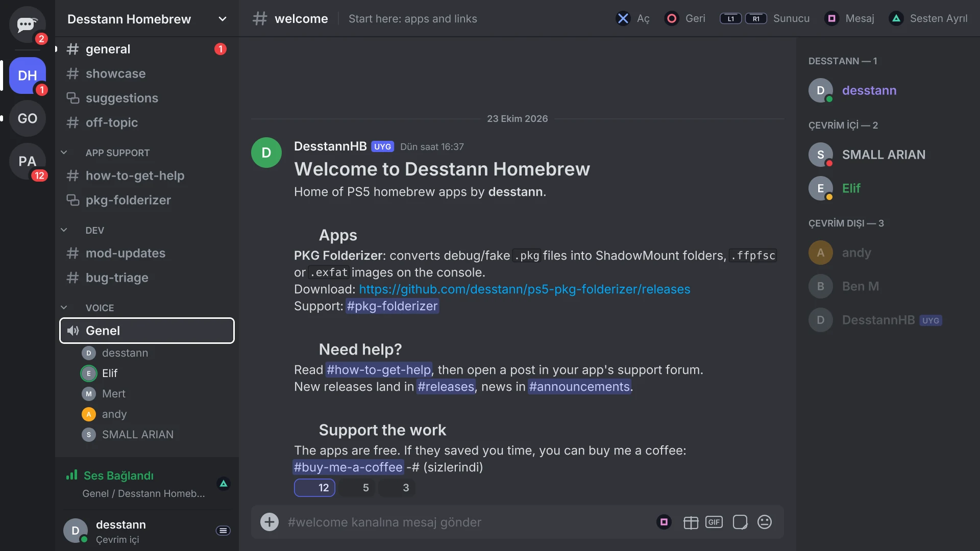Viewport: 980px width, 551px height.
Task: Click the 23 Ekim 2026 date divider
Action: coord(517,118)
